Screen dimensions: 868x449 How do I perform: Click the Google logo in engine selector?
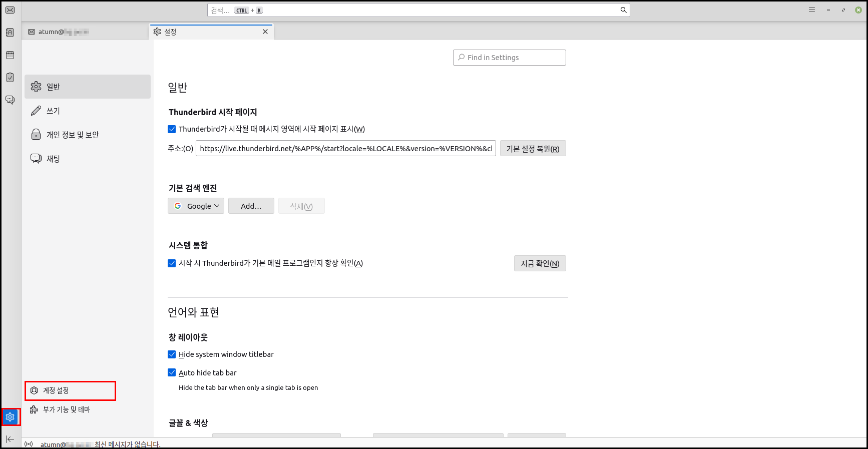178,206
